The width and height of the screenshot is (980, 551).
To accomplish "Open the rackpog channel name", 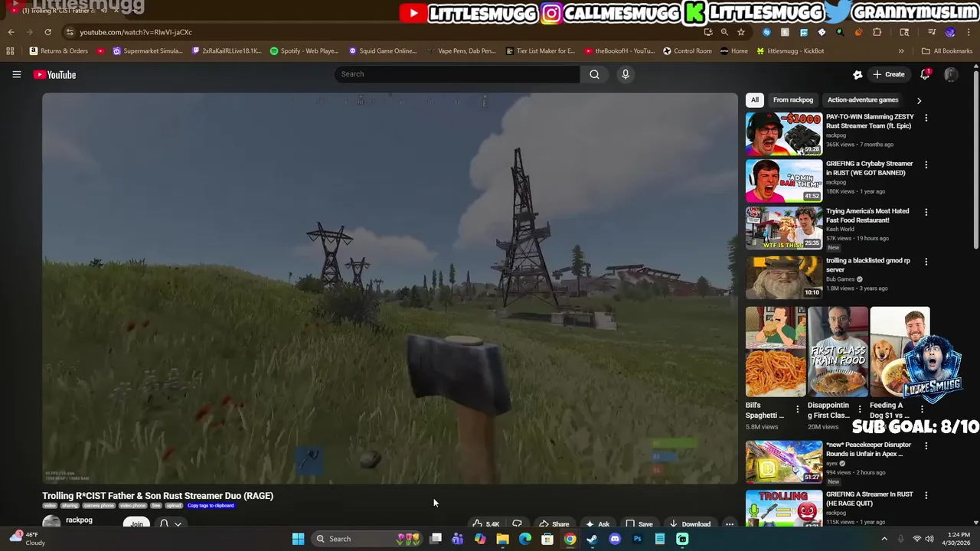I will point(79,520).
